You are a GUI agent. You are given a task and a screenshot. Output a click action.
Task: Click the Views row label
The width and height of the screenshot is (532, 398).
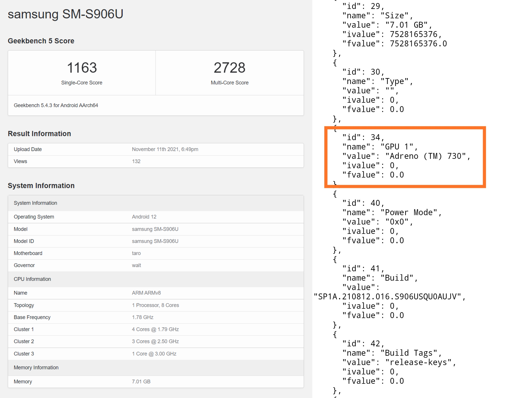[x=20, y=161]
